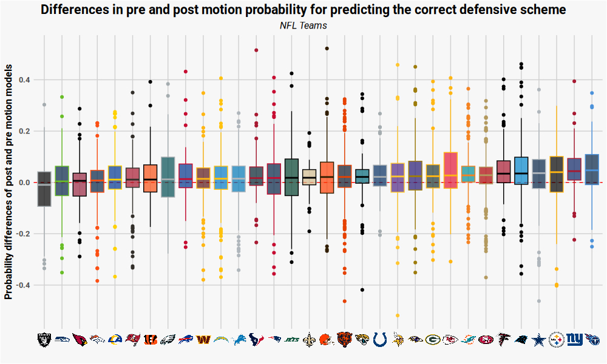This screenshot has width=607, height=364.
Task: Select the Los Angeles Rams logo
Action: (x=115, y=339)
